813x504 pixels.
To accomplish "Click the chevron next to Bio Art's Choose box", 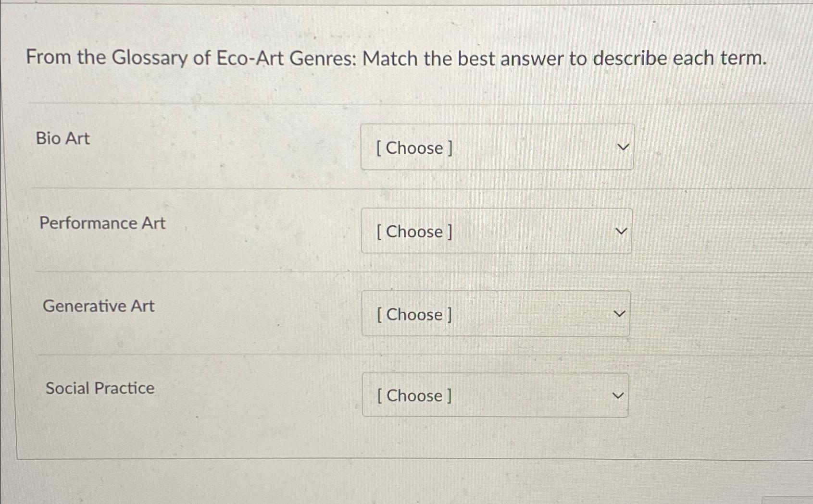I will point(623,147).
